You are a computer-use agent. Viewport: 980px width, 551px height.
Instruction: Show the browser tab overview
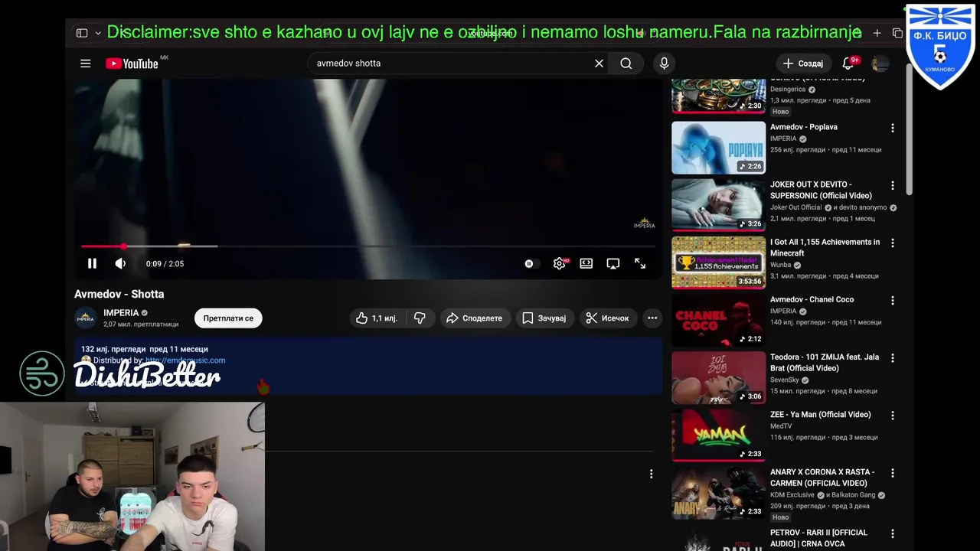click(x=897, y=33)
